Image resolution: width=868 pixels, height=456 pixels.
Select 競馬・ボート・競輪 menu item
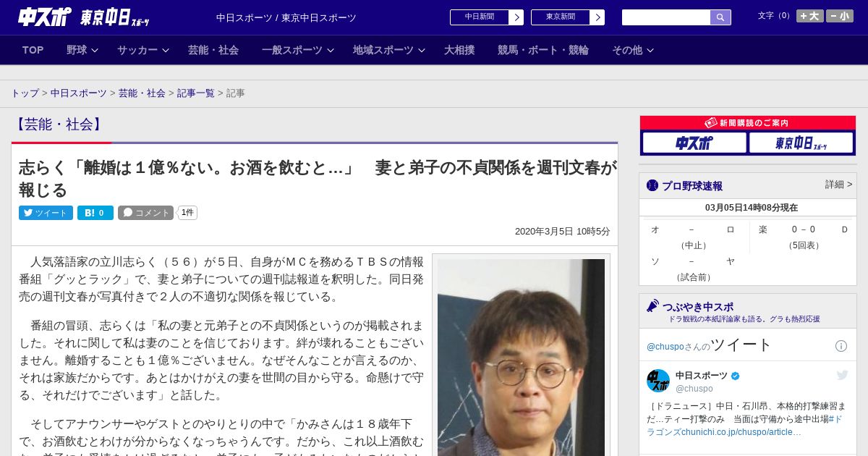[543, 50]
